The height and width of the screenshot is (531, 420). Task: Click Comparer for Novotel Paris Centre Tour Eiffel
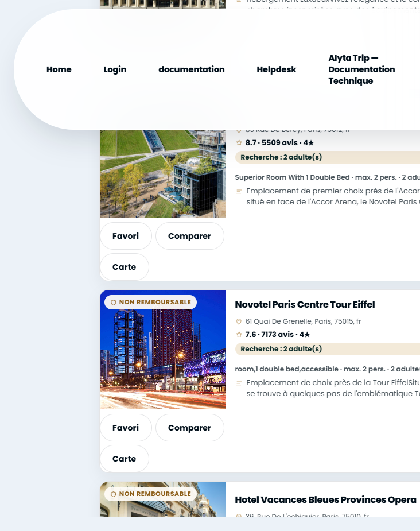click(189, 428)
